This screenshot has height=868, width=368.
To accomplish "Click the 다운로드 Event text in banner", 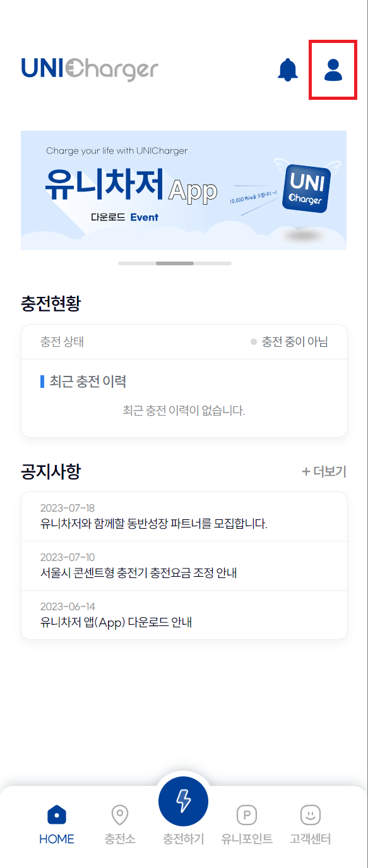I will 124,217.
